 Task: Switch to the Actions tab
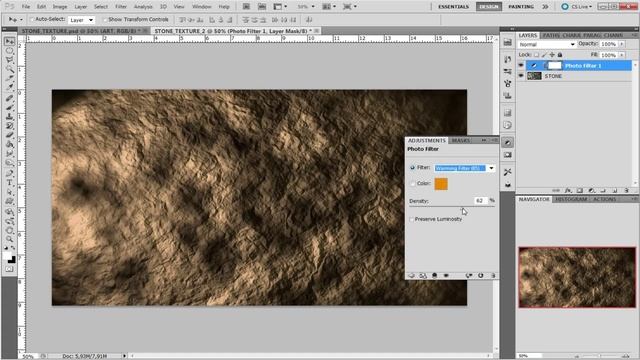[604, 199]
